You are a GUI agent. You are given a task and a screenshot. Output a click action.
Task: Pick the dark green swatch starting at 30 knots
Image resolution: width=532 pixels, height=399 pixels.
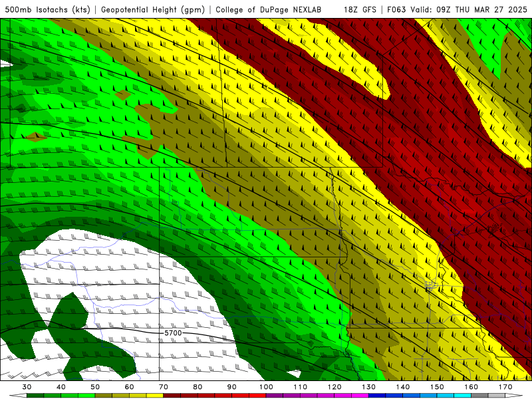point(35,396)
